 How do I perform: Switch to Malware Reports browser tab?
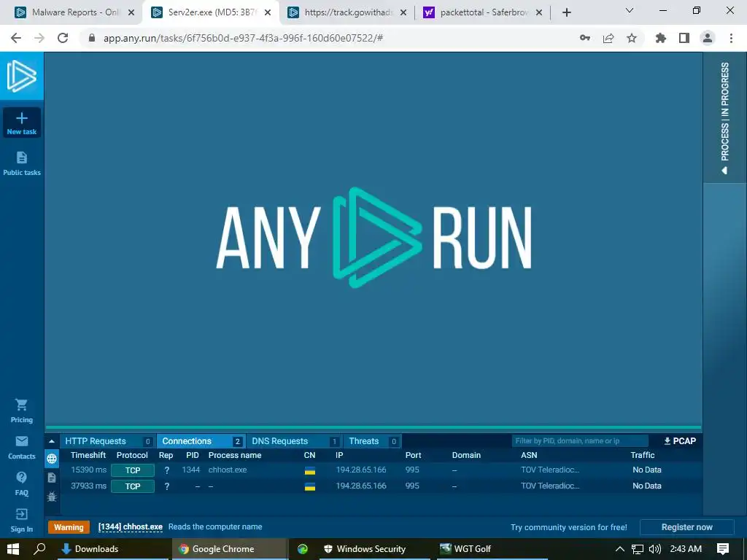pos(75,12)
